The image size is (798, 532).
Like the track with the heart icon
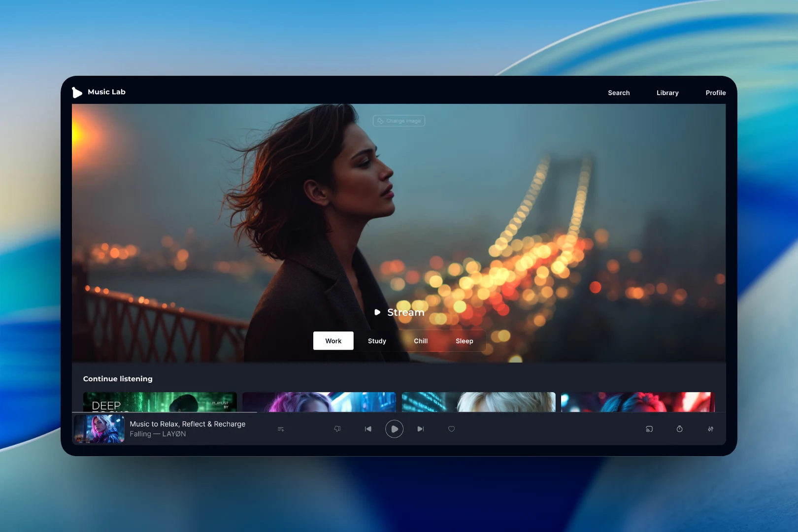pyautogui.click(x=451, y=429)
